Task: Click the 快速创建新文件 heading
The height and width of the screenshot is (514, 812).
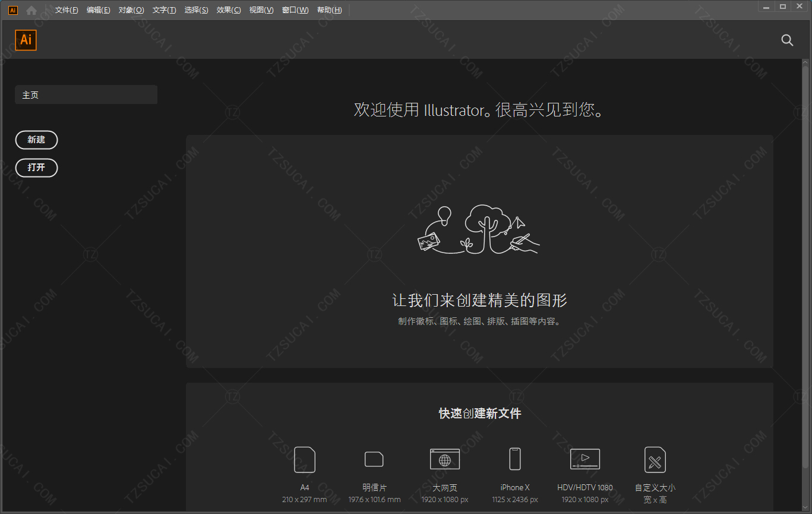Action: (x=480, y=414)
